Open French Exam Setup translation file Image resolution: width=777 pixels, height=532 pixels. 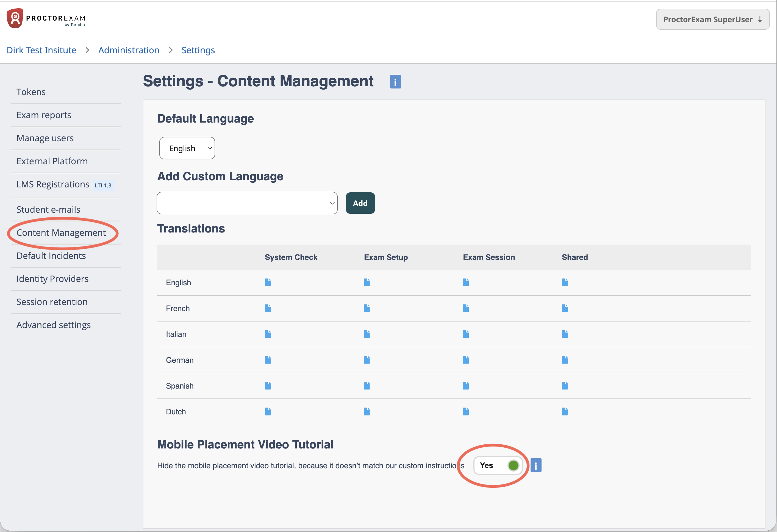tap(367, 308)
